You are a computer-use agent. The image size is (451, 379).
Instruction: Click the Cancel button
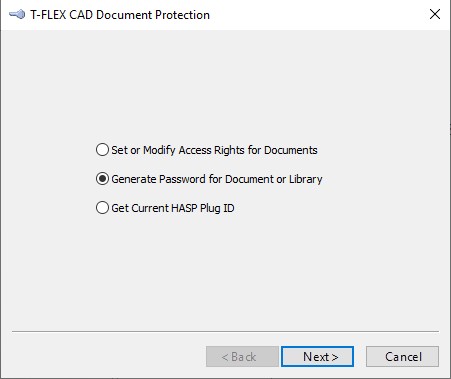pyautogui.click(x=402, y=356)
